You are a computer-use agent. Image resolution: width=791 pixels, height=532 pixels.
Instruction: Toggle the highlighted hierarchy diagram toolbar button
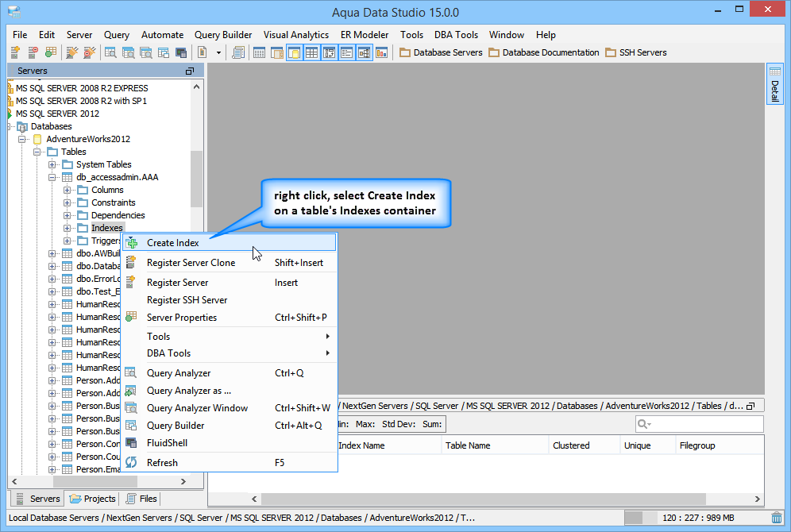click(365, 52)
